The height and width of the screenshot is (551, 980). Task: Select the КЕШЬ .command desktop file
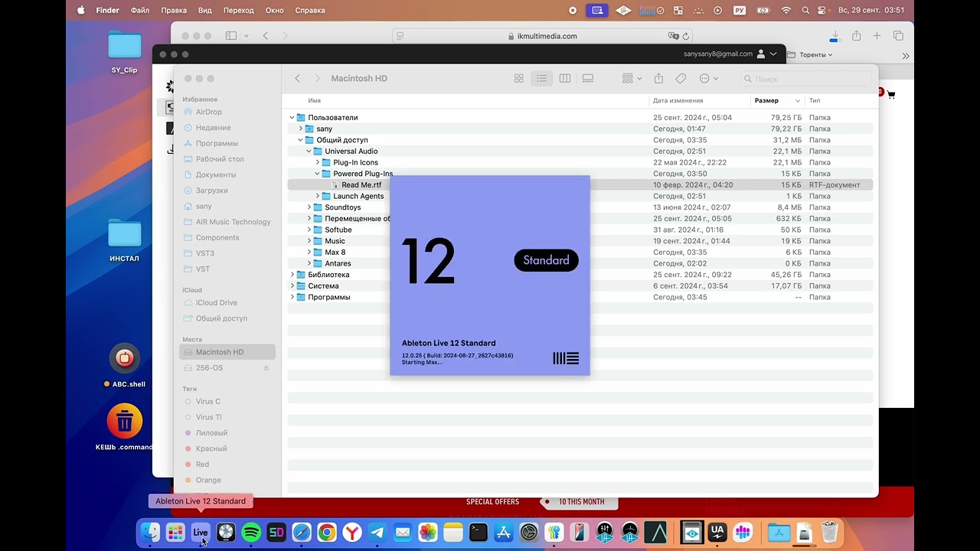pos(124,429)
